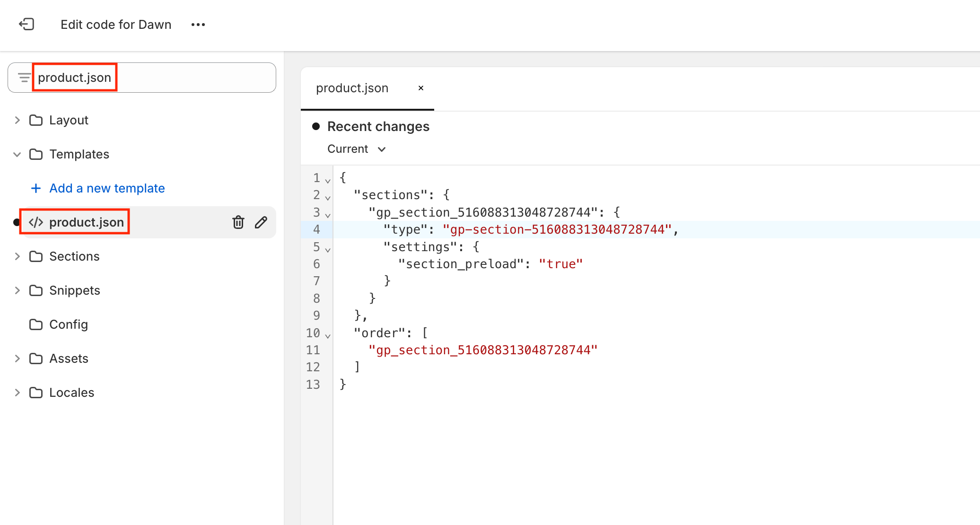980x525 pixels.
Task: Open the Current version dropdown
Action: [357, 149]
